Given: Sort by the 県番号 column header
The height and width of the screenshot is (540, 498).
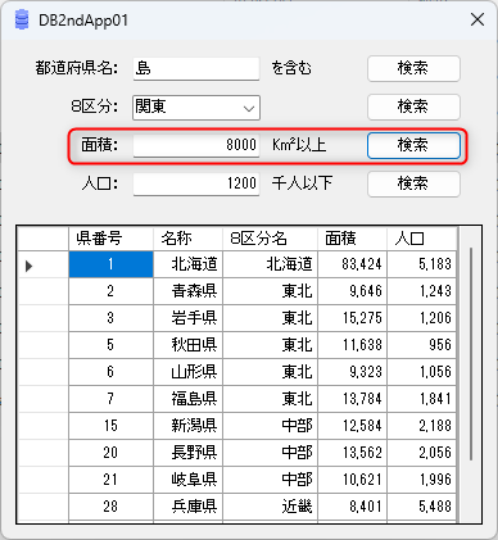Looking at the screenshot, I should tap(111, 238).
